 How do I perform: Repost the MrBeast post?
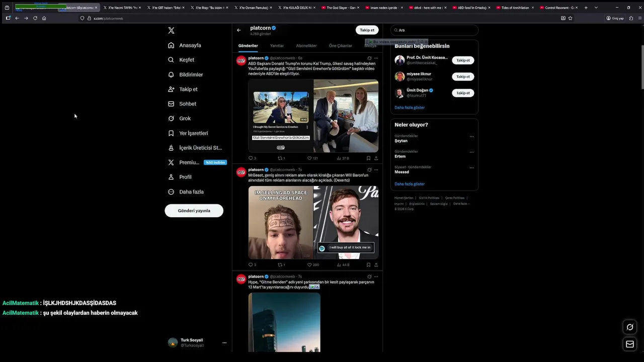click(281, 265)
